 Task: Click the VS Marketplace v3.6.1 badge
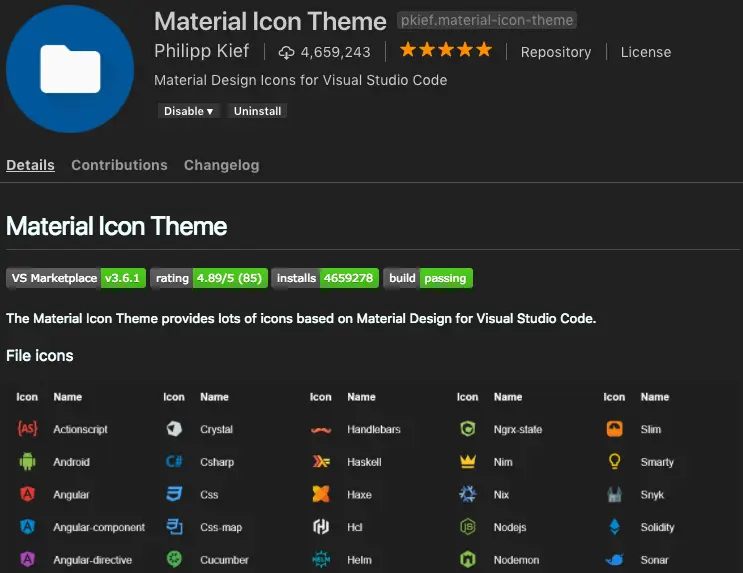coord(76,278)
